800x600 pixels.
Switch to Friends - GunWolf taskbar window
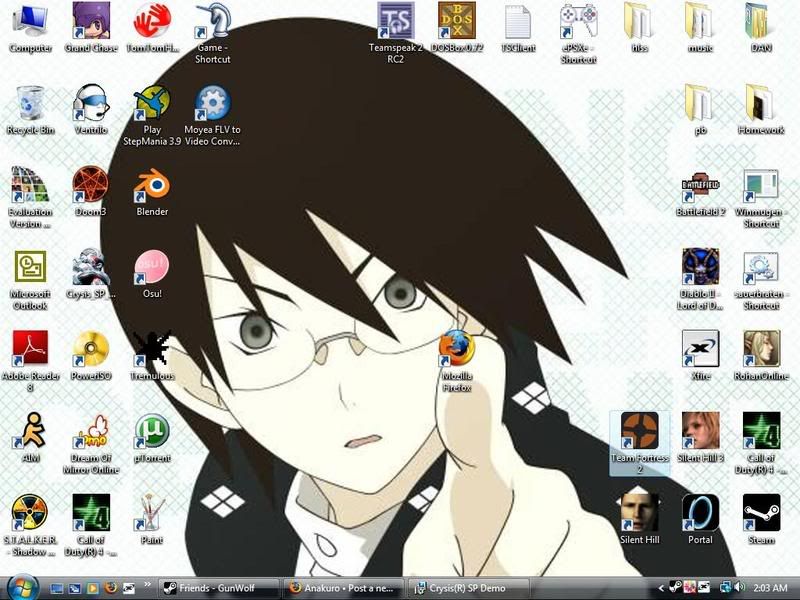(x=218, y=588)
